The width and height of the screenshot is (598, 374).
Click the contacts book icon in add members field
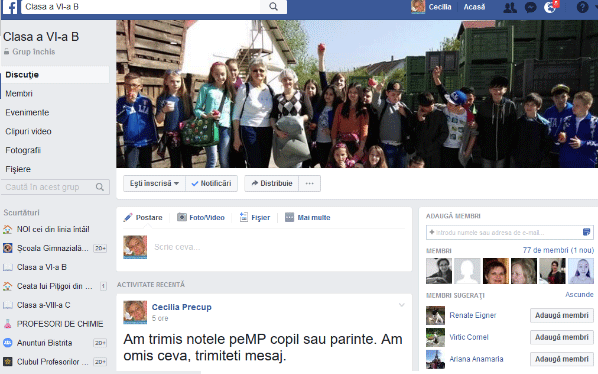pos(587,232)
